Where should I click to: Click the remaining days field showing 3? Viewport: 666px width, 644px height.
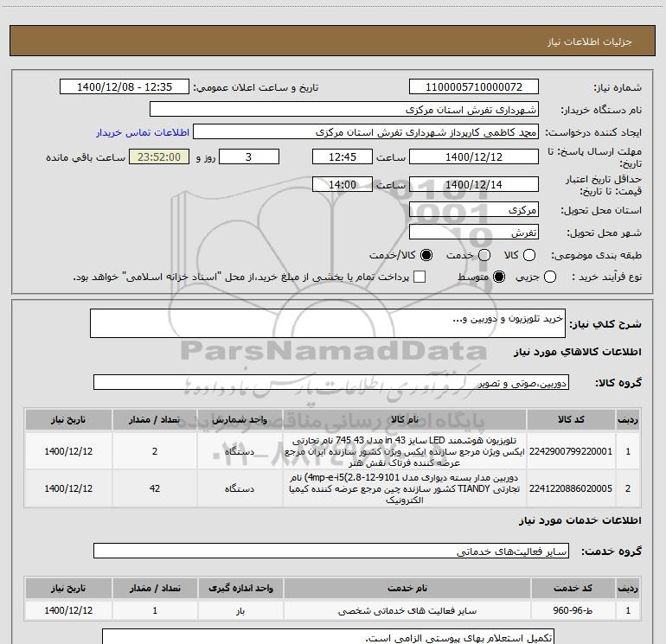coord(249,156)
